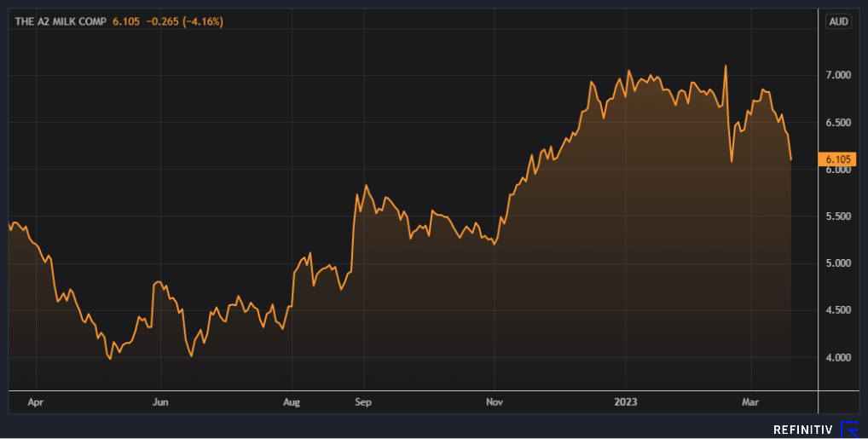Click the 5.500 price axis label
The width and height of the screenshot is (868, 439).
838,216
